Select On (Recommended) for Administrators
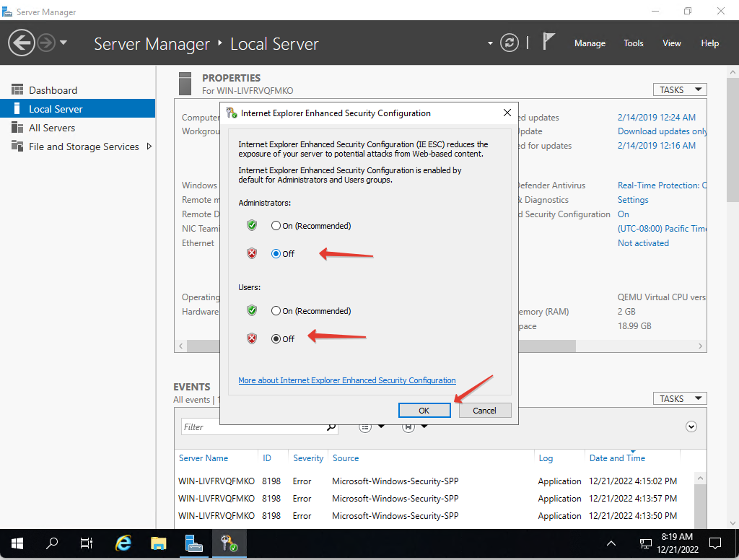 (275, 225)
